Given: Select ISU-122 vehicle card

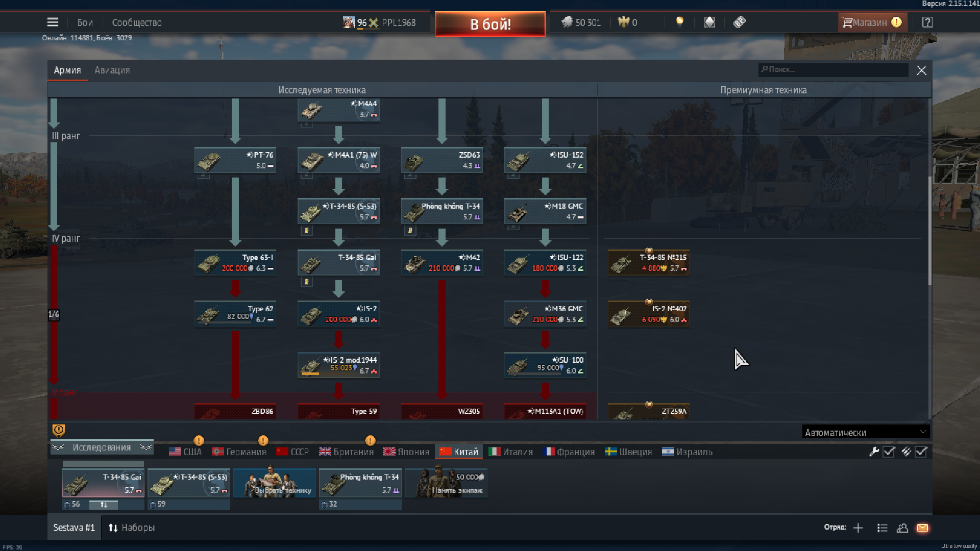Looking at the screenshot, I should (x=545, y=263).
